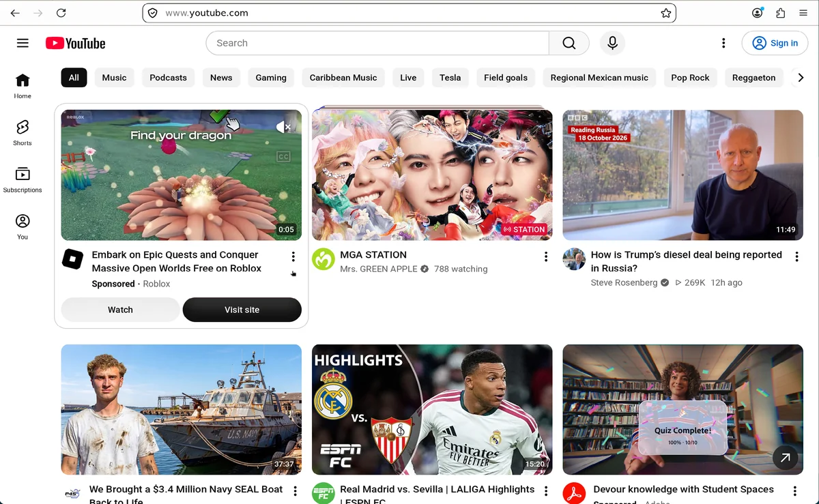Click ESPN FC channel avatar
Image resolution: width=819 pixels, height=504 pixels.
[x=324, y=493]
